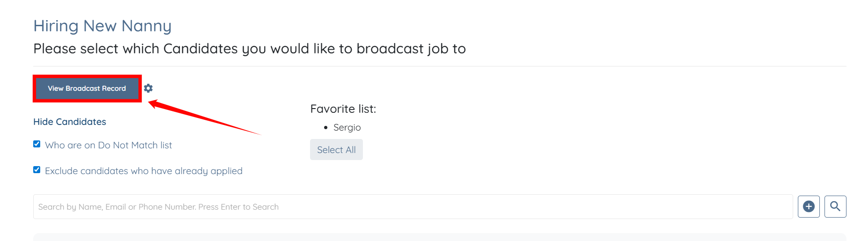Image resolution: width=868 pixels, height=241 pixels.
Task: Uncheck Who are on Do Not Match list
Action: click(x=37, y=144)
